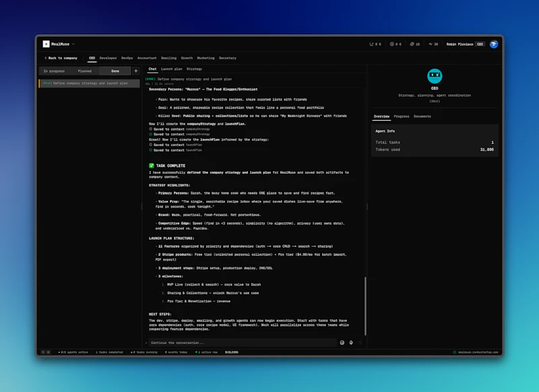Open the mealmuse site link in status bar
The height and width of the screenshot is (392, 539).
[x=476, y=352]
